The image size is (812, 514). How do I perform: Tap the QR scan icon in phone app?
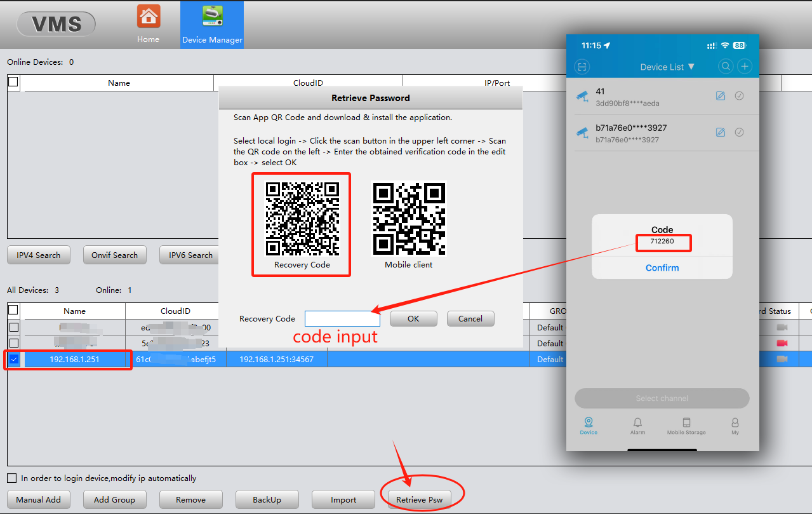(582, 66)
